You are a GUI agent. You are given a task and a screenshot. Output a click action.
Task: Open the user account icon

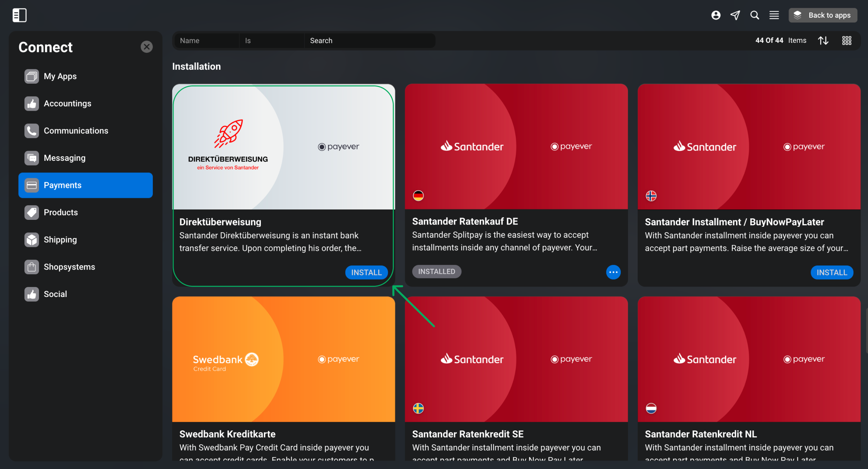716,15
